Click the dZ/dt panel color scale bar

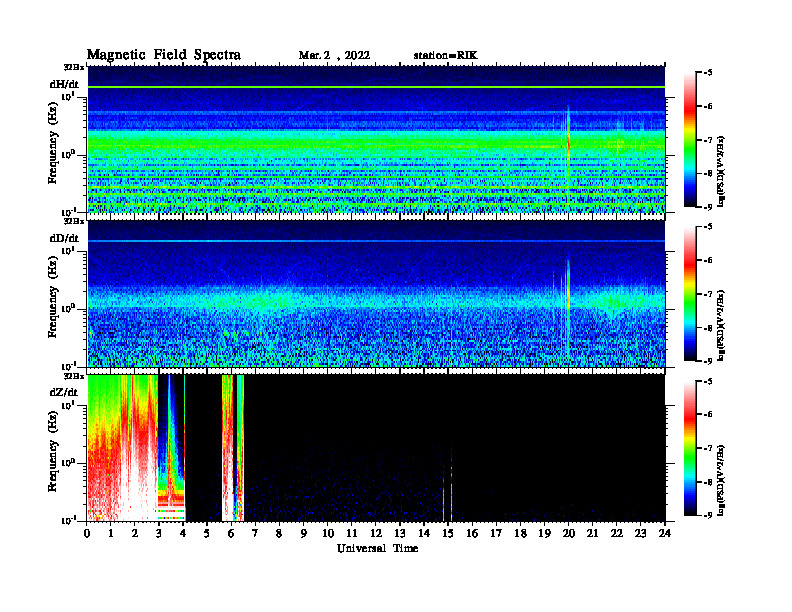coord(689,448)
